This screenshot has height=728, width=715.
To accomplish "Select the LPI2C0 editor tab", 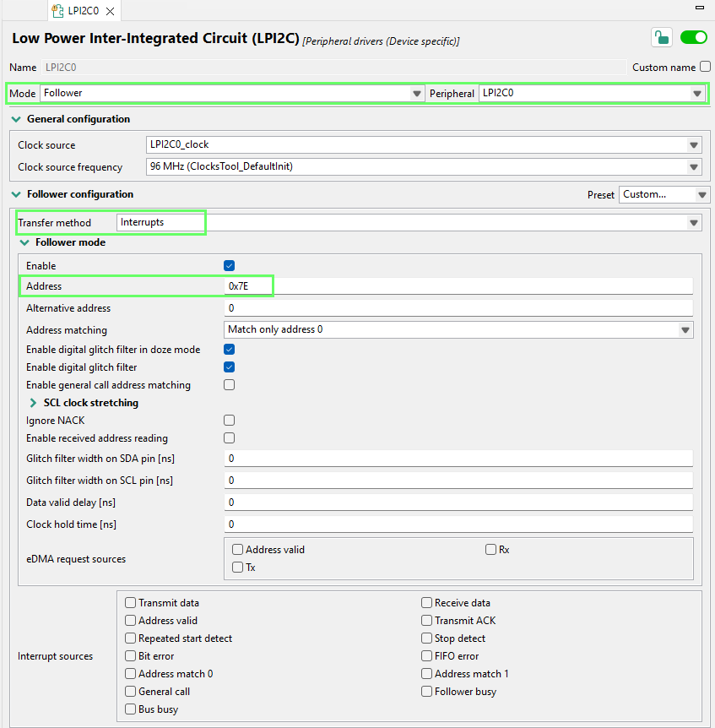I will point(84,11).
